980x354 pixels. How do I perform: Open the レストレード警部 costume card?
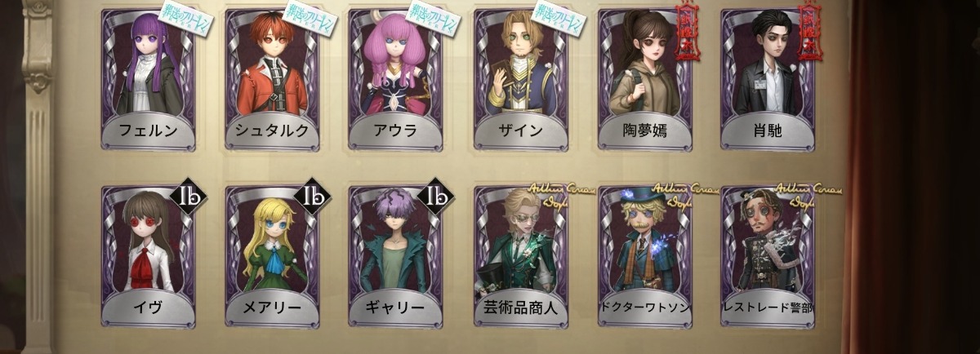click(768, 256)
